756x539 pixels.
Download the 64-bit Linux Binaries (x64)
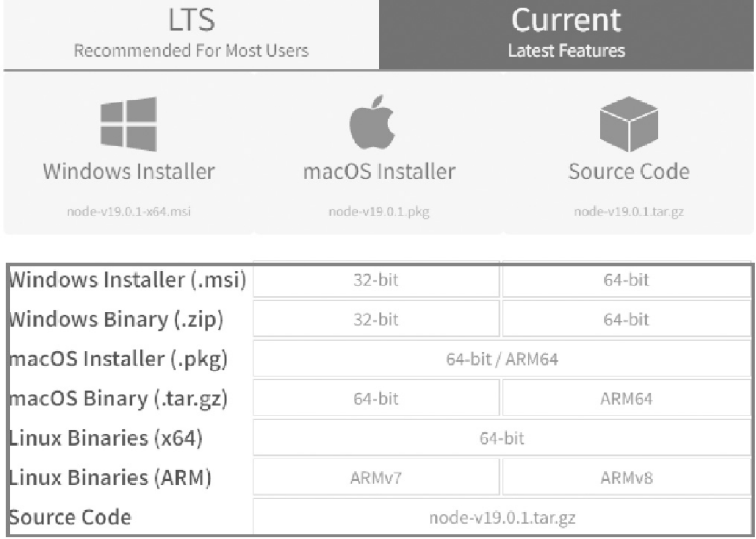(502, 439)
